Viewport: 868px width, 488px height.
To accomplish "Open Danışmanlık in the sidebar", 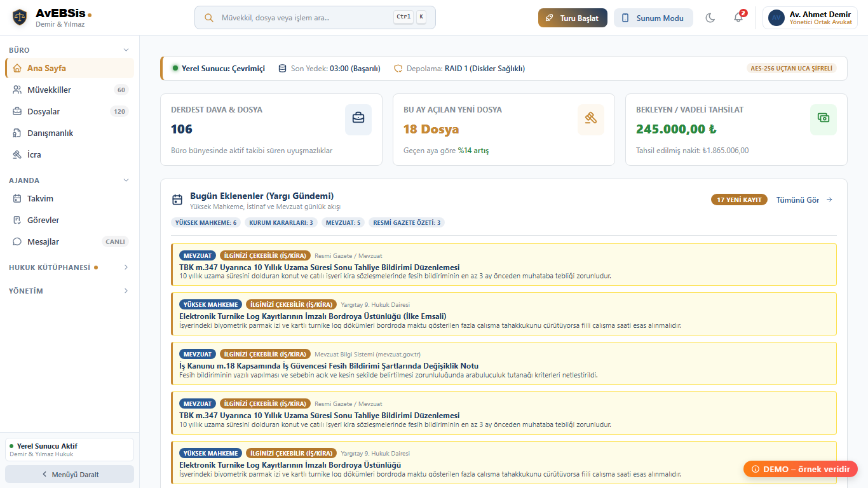I will [70, 133].
